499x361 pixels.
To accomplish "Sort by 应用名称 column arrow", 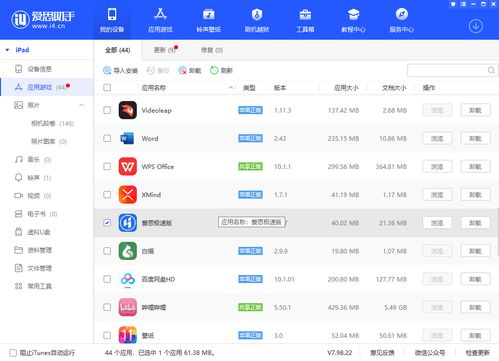I will 231,87.
